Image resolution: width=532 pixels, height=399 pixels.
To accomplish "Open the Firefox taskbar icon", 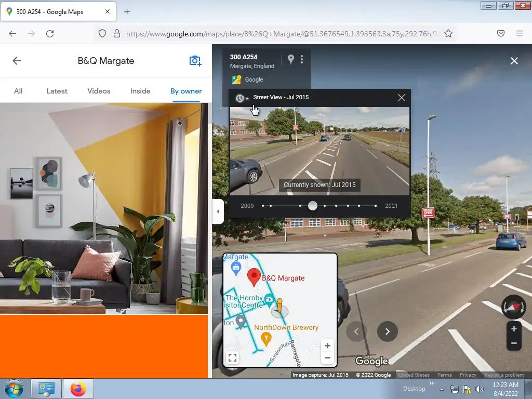I will [78, 389].
